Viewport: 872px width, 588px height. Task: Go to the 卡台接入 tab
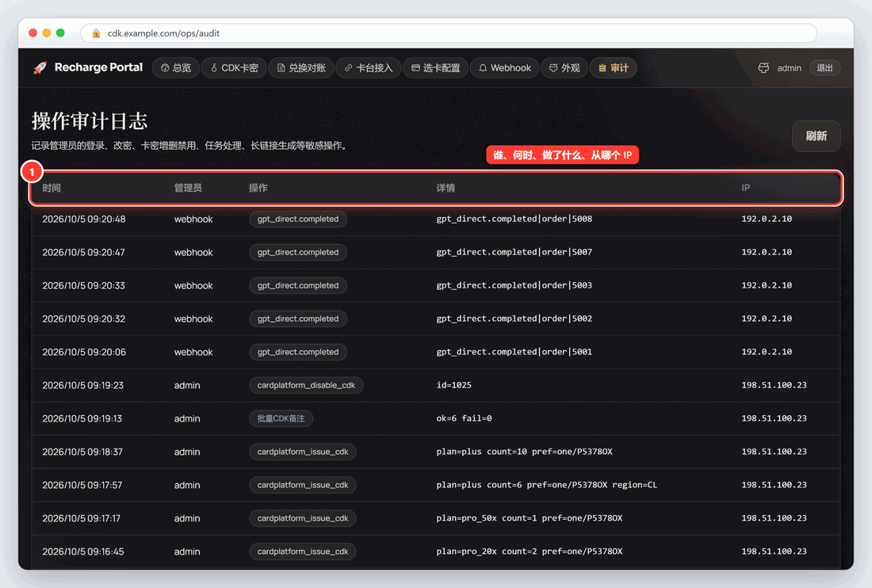[x=369, y=68]
